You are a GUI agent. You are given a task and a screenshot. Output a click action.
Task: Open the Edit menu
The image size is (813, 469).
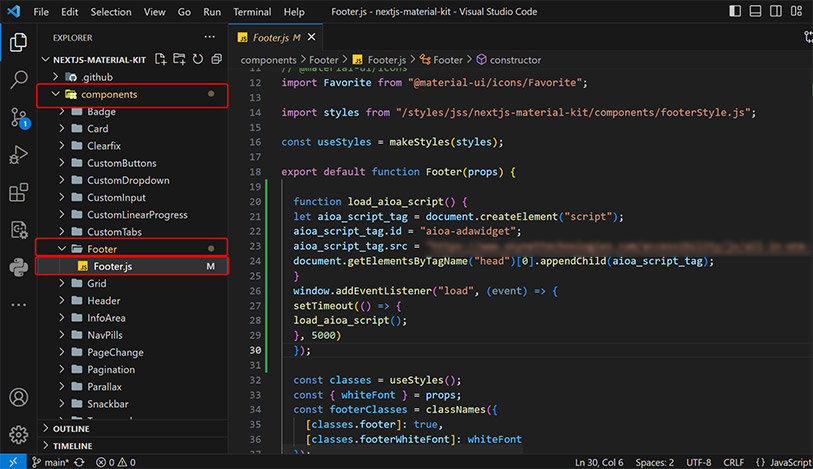click(x=69, y=11)
